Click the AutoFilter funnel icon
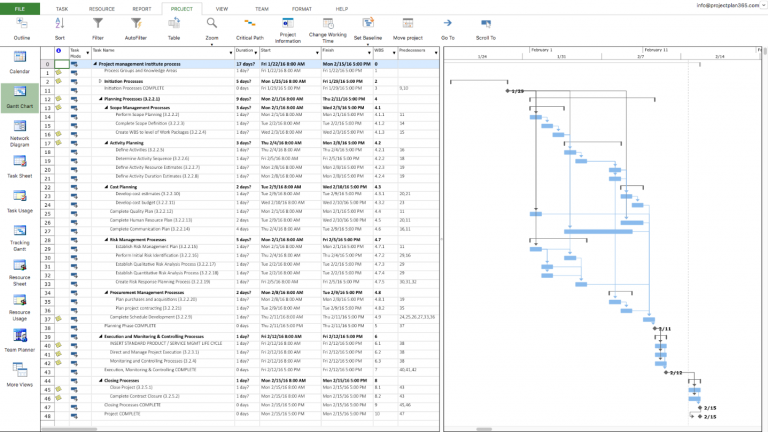This screenshot has height=432, width=768. click(x=135, y=22)
